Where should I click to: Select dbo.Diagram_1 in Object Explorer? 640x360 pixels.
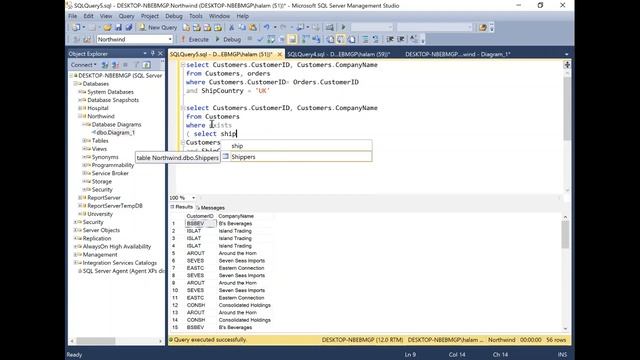click(116, 133)
